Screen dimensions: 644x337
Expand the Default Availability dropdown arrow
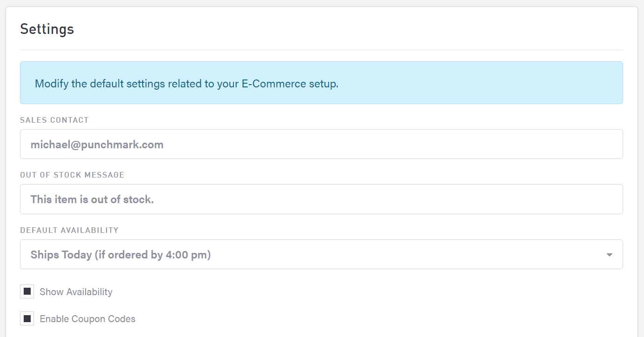click(609, 255)
